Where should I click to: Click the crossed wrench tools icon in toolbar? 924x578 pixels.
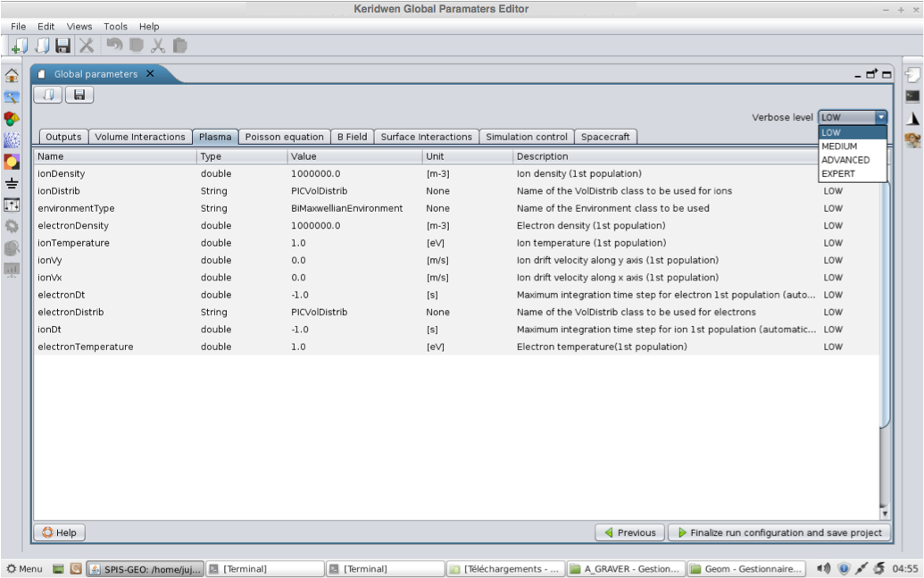tap(87, 45)
